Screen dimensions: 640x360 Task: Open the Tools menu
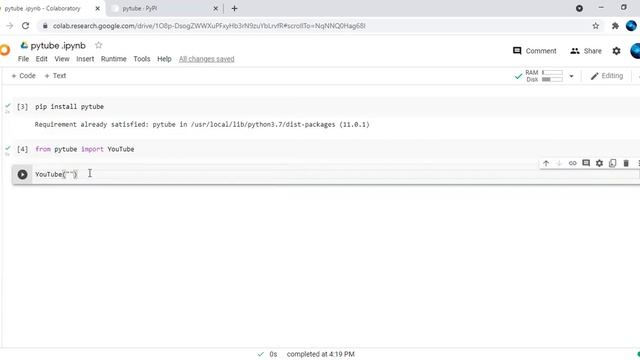tap(142, 59)
